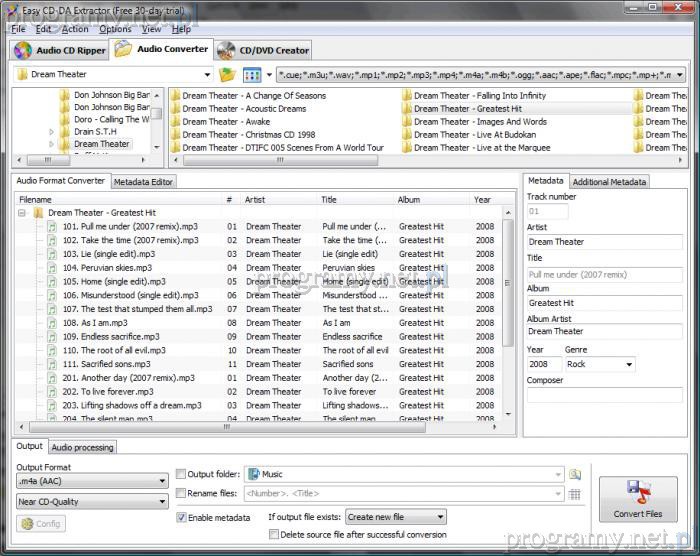This screenshot has width=700, height=556.
Task: Click the view mode grid icon
Action: [250, 75]
